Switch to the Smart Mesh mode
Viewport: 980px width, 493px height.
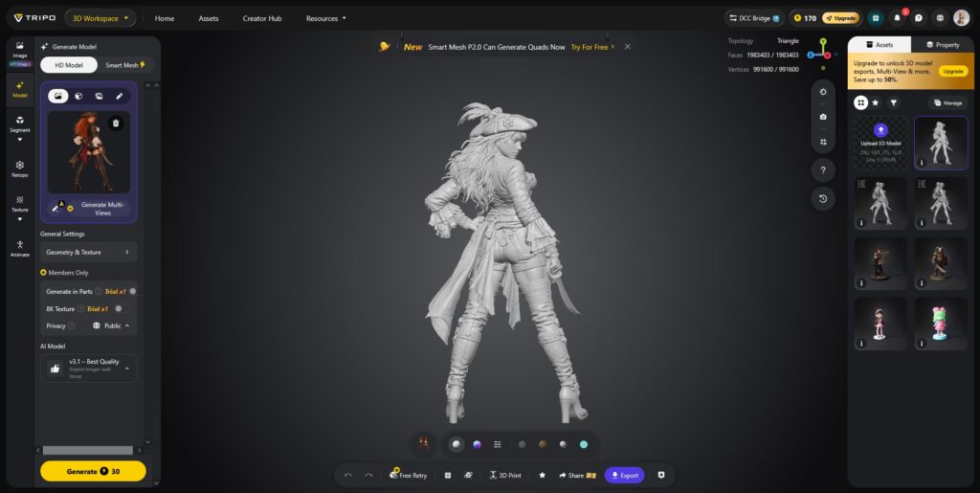pos(125,65)
